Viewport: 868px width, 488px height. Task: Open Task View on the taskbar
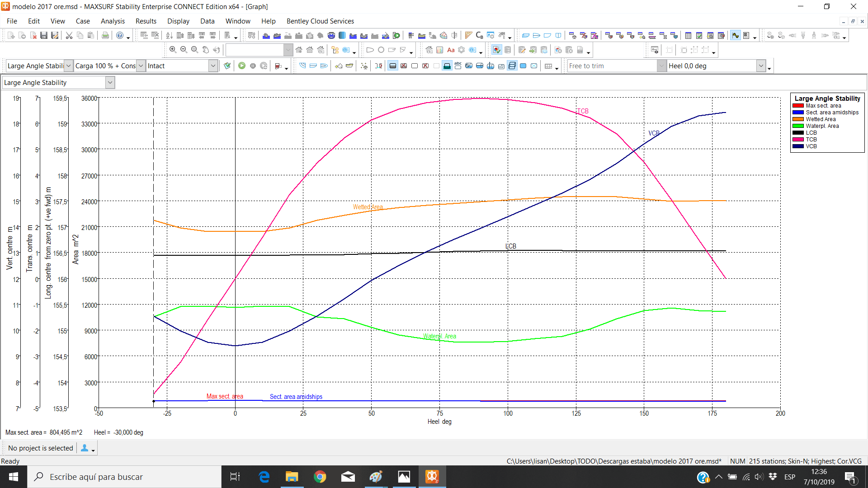point(235,477)
